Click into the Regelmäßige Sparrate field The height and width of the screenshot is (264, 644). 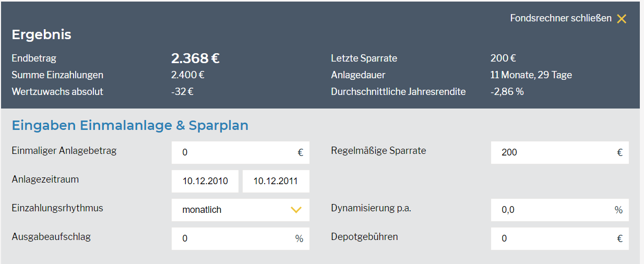553,152
